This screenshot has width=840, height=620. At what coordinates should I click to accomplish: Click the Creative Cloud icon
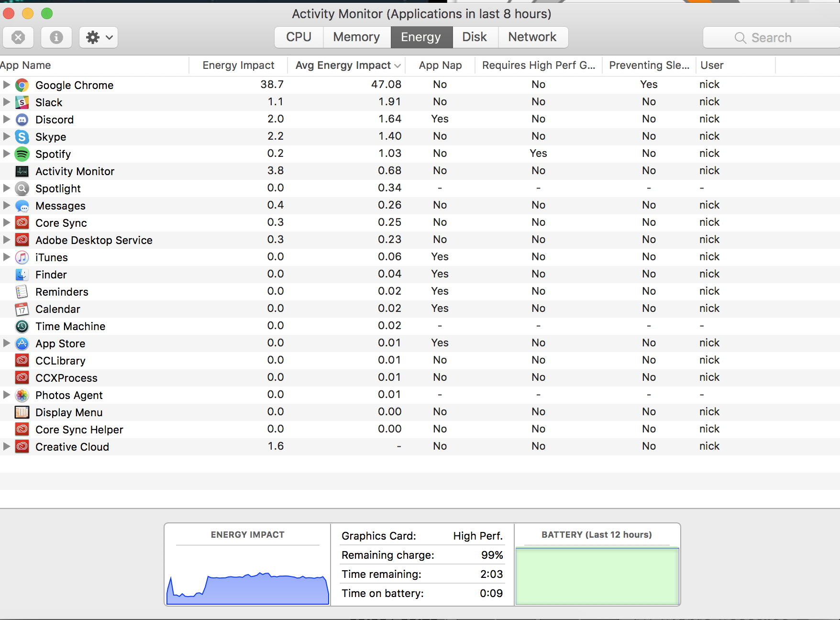(22, 447)
